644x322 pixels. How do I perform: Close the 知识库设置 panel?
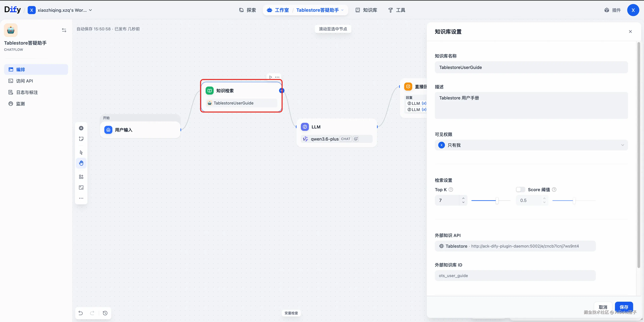[x=630, y=32]
